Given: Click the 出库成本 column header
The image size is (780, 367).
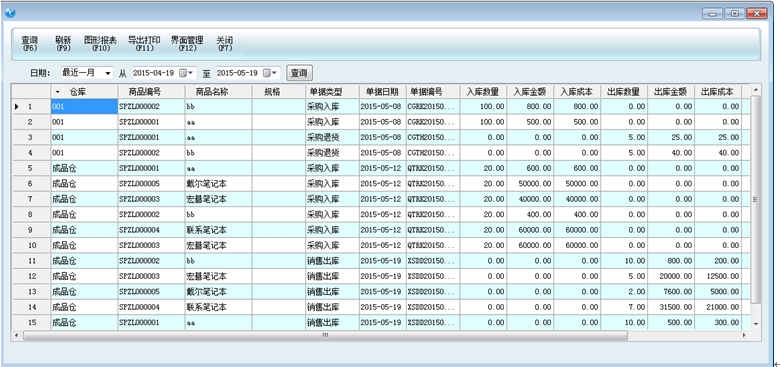Looking at the screenshot, I should [x=718, y=92].
